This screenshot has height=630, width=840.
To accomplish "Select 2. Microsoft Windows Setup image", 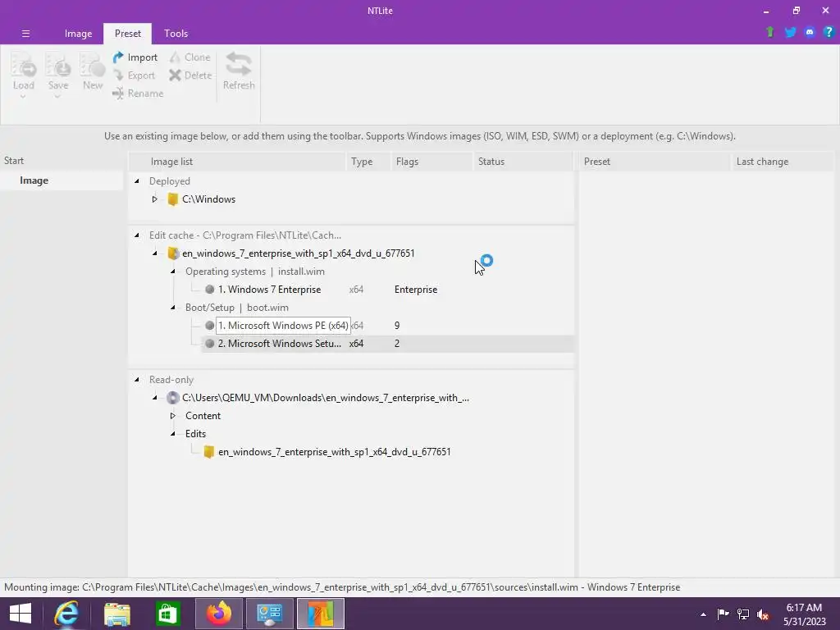I will point(279,344).
